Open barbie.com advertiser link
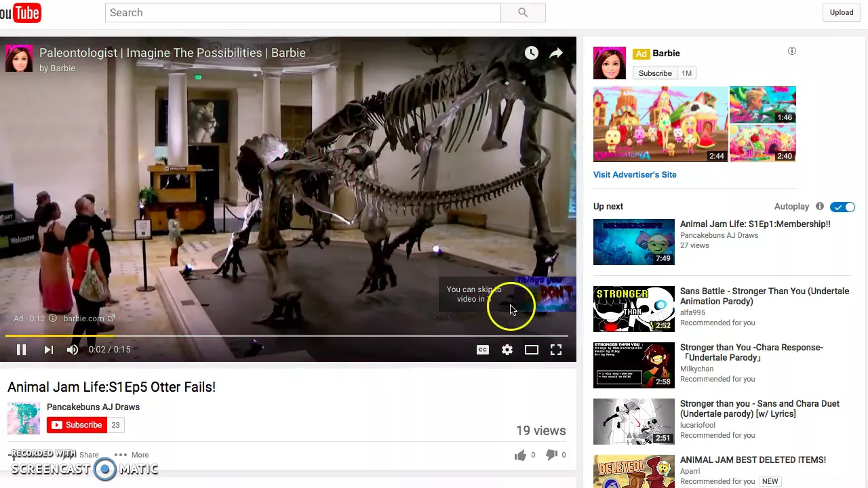The height and width of the screenshot is (488, 868). coord(89,319)
